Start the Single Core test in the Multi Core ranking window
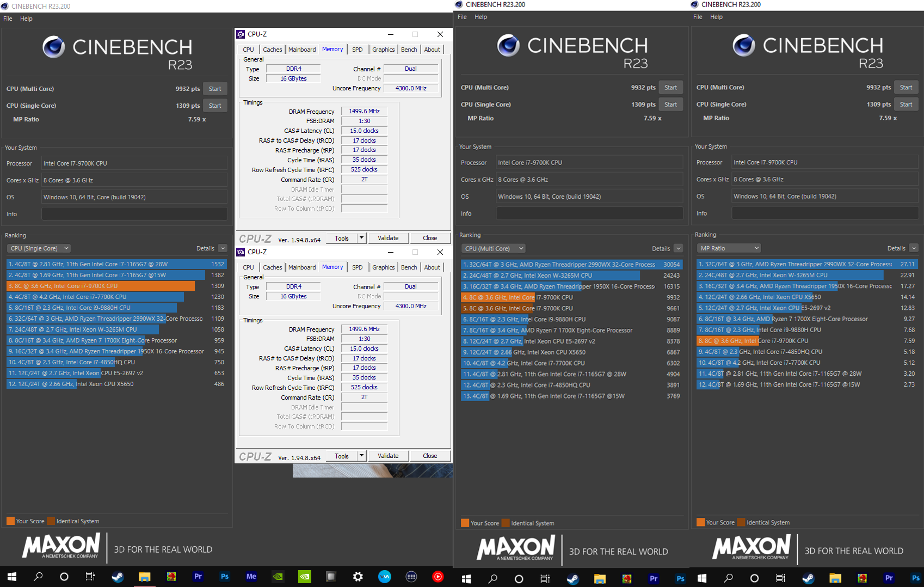 pyautogui.click(x=670, y=104)
